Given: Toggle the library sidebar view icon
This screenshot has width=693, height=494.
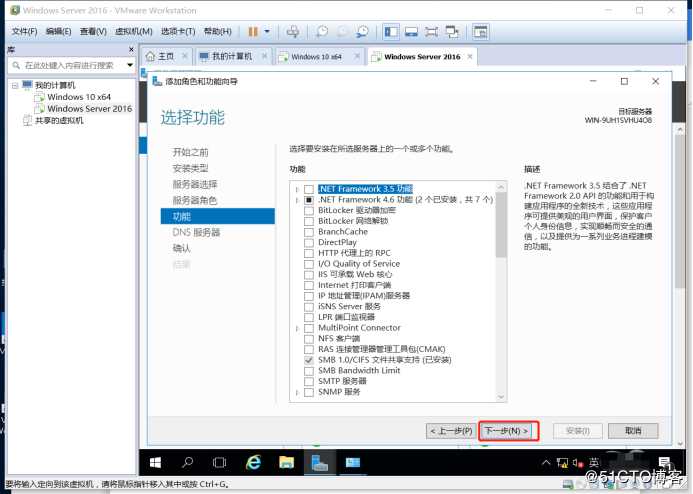Looking at the screenshot, I should point(391,32).
